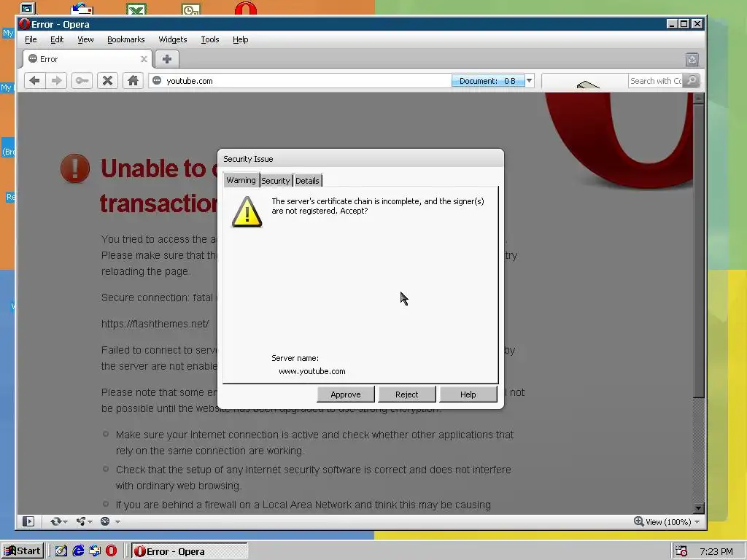Click the Opera logo in title bar
Viewport: 747px width, 560px height.
tap(24, 24)
